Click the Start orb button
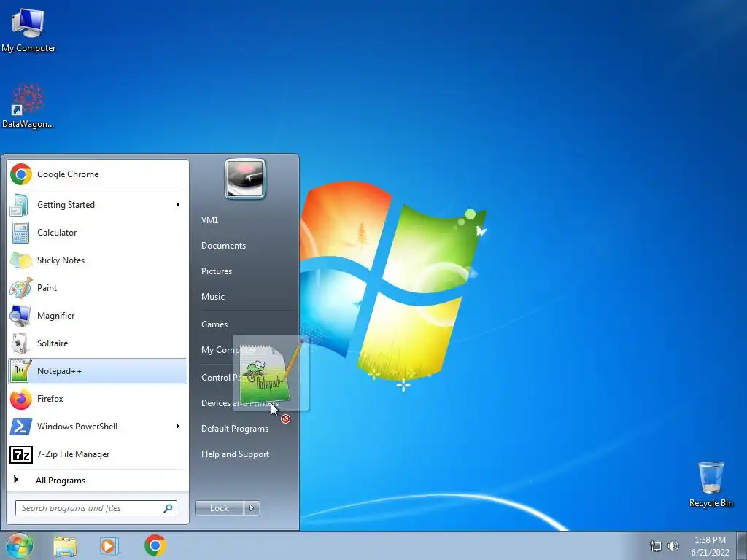747x560 pixels. (20, 545)
